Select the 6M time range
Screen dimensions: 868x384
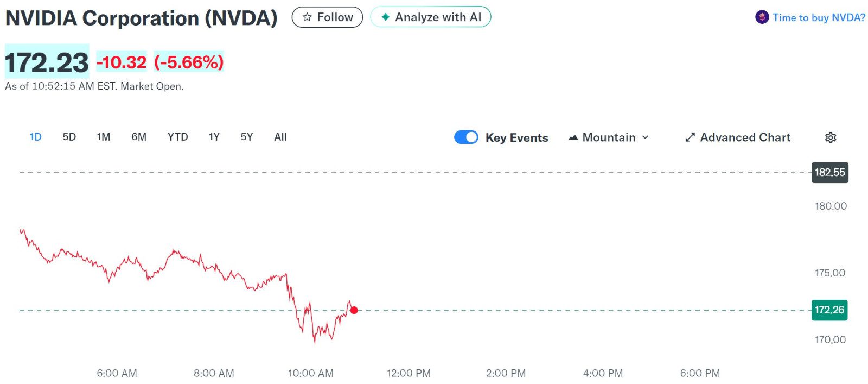click(139, 137)
